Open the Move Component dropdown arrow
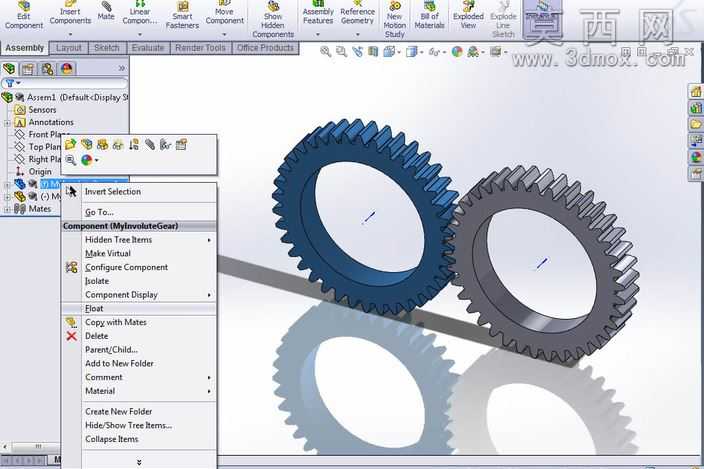 coord(224,35)
